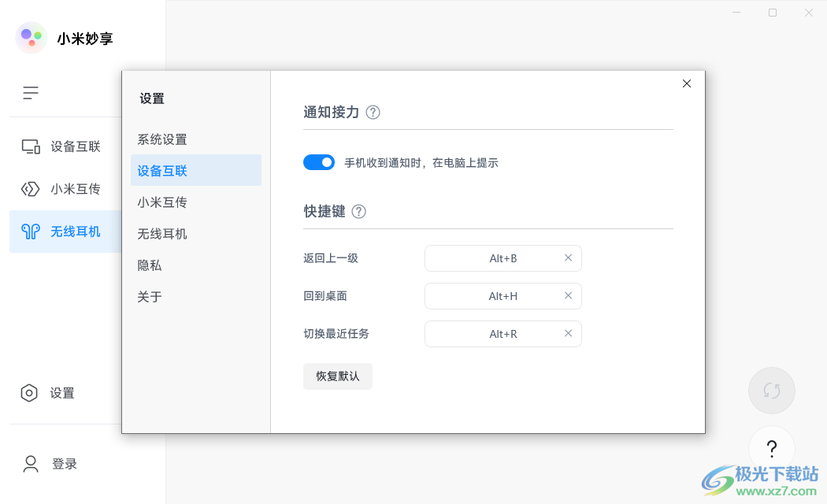
Task: Click the help icon beside 通知接力
Action: coord(373,113)
